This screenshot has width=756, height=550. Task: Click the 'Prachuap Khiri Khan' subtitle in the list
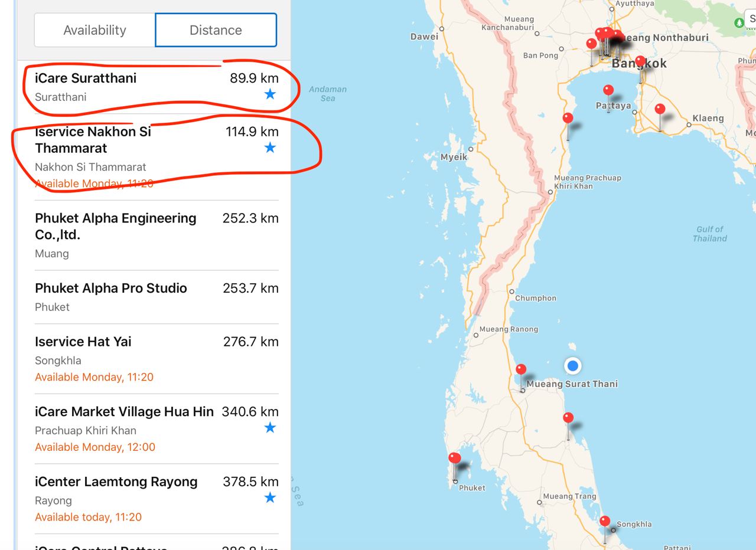pyautogui.click(x=86, y=431)
